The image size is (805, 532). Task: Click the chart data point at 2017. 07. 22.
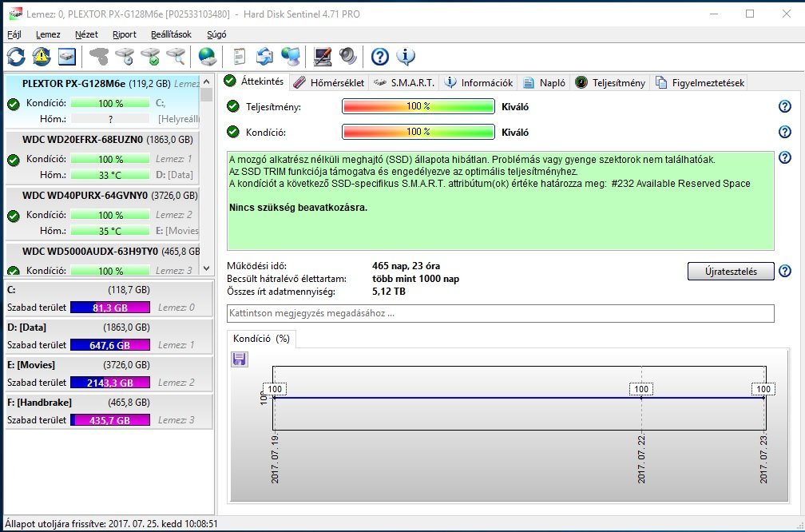click(641, 398)
